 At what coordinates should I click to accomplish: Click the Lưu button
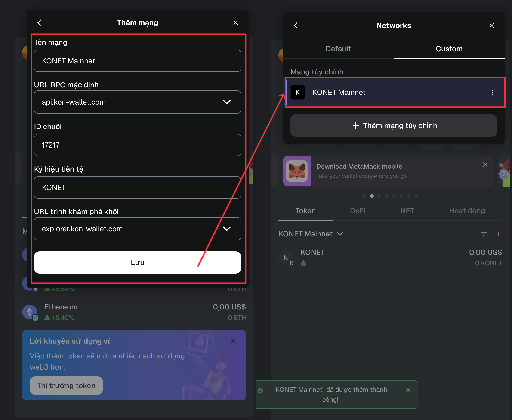[137, 262]
